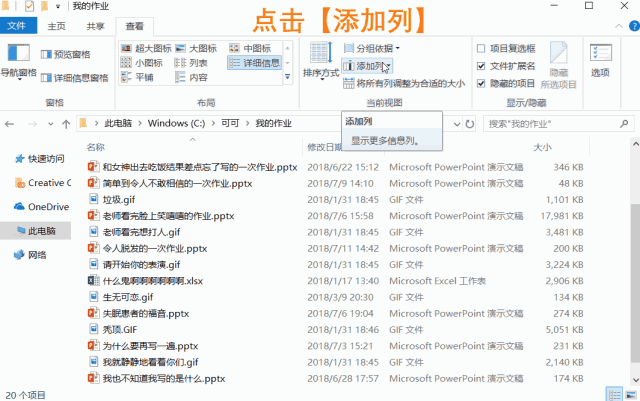640x401 pixels.
Task: Open Creative Cloud sidebar item
Action: pos(42,183)
